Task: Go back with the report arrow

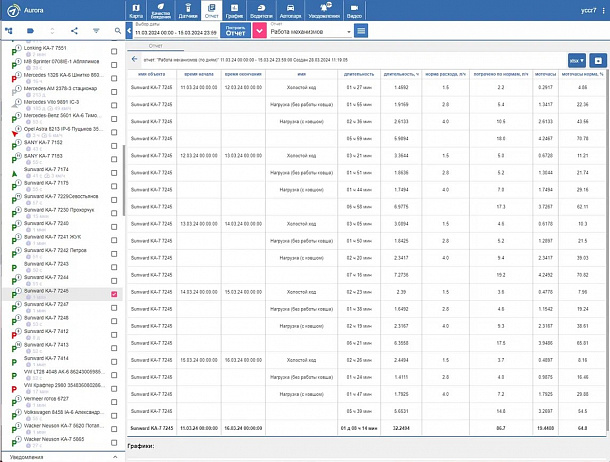Action: [x=135, y=59]
